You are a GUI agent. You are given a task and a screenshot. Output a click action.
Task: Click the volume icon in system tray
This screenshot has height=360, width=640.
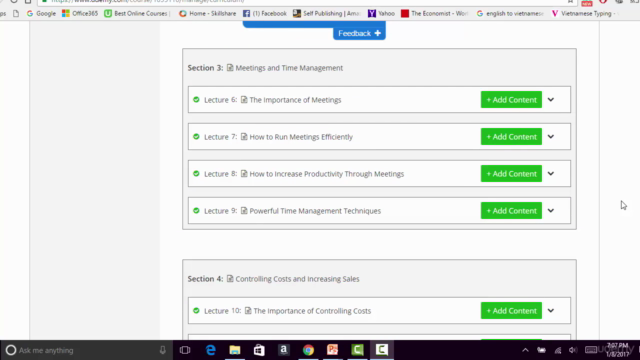tap(573, 350)
